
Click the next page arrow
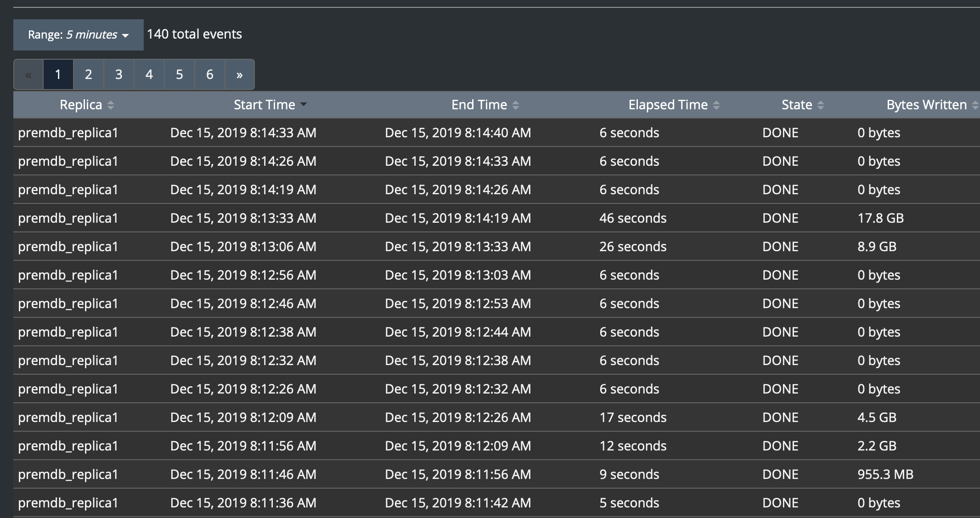point(239,75)
